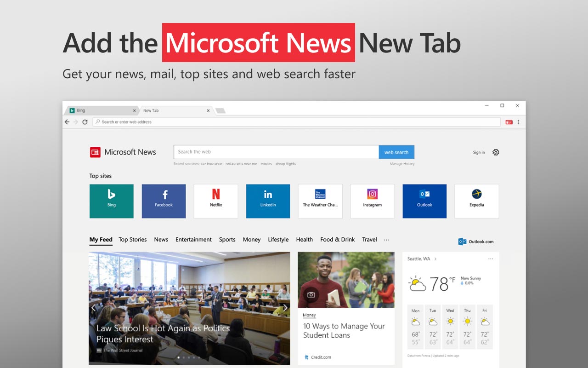This screenshot has width=588, height=368.
Task: Open the Expedia top site tile
Action: coord(477,201)
